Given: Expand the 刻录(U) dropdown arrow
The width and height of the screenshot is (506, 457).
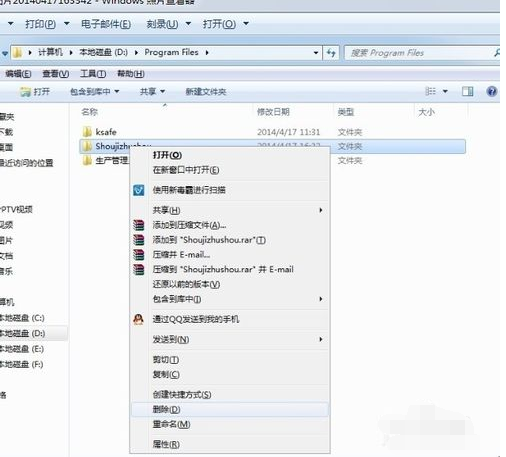Looking at the screenshot, I should pos(188,24).
